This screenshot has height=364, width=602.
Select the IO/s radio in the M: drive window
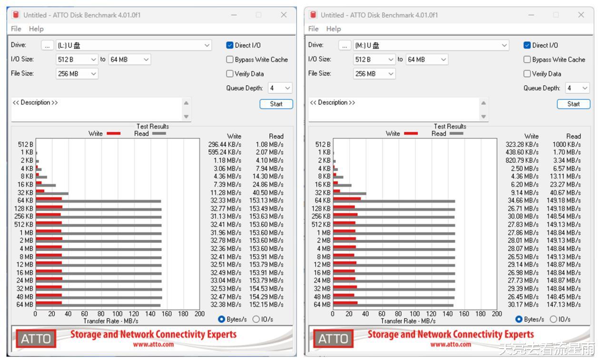pos(553,319)
